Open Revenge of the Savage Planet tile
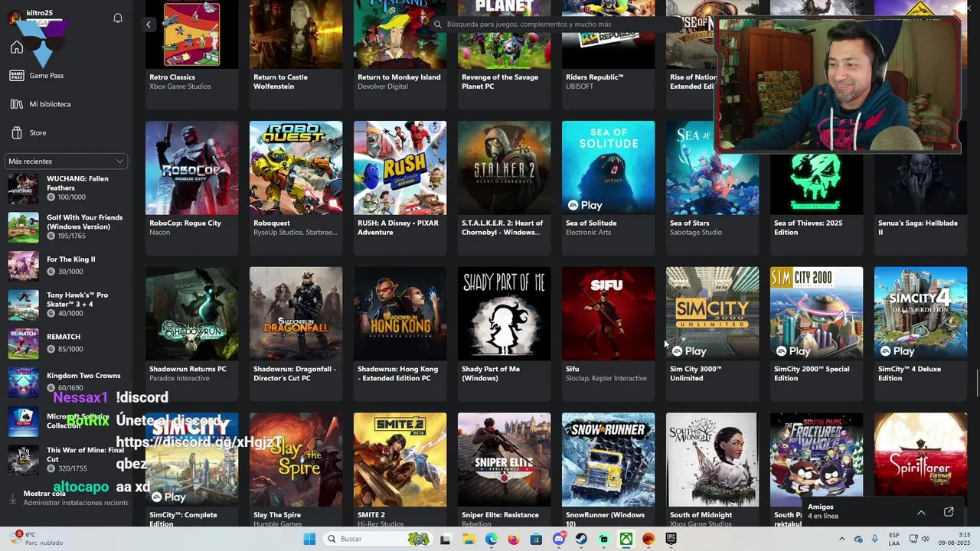The image size is (980, 551). tap(505, 54)
